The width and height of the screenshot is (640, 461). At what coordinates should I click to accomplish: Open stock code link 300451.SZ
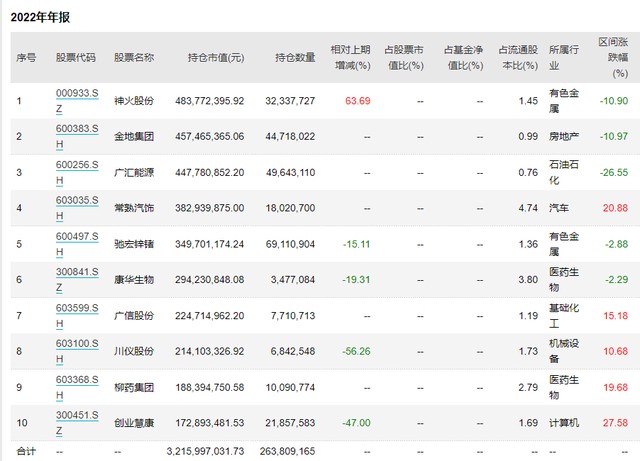(x=77, y=417)
